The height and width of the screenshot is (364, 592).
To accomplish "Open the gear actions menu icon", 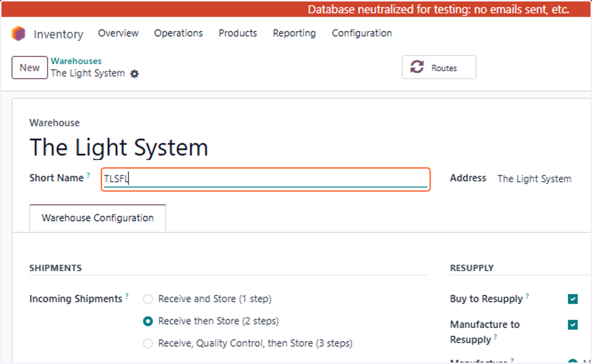I will click(x=134, y=73).
